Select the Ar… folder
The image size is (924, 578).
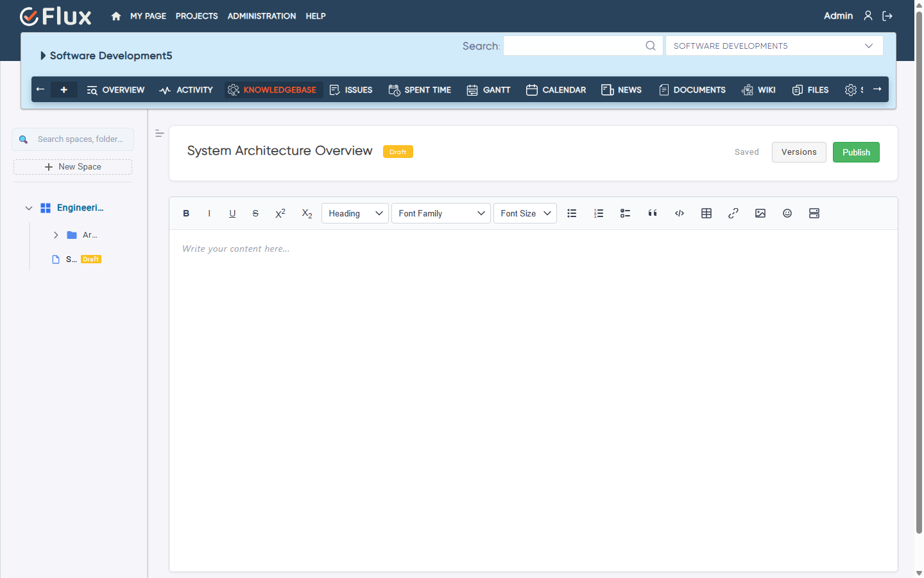click(90, 235)
